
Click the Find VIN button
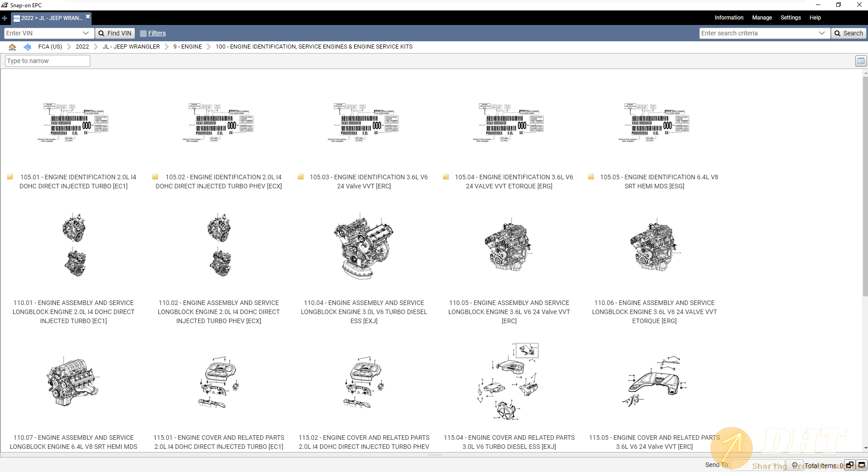click(x=115, y=33)
